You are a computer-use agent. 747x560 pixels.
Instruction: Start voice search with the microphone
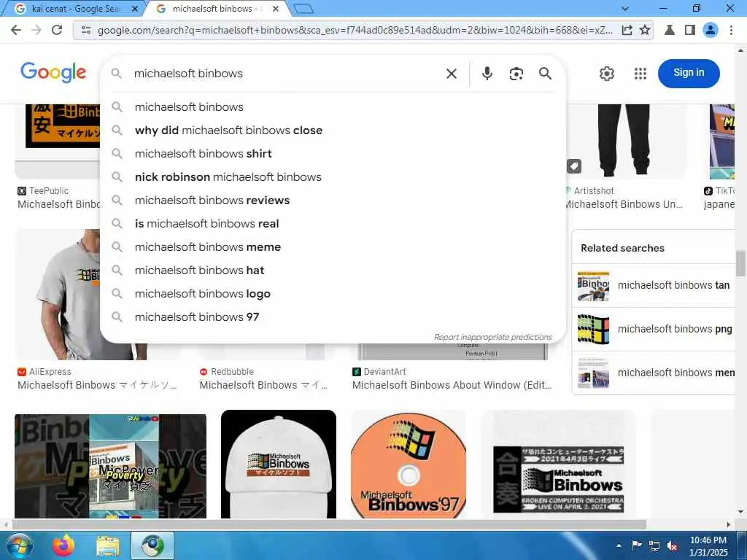[487, 74]
